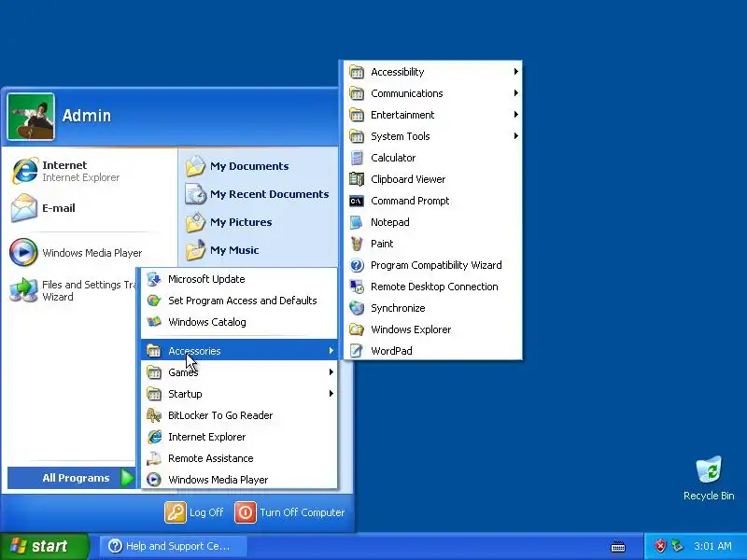The image size is (747, 560).
Task: Click the Accessories submenu arrow
Action: tap(331, 351)
